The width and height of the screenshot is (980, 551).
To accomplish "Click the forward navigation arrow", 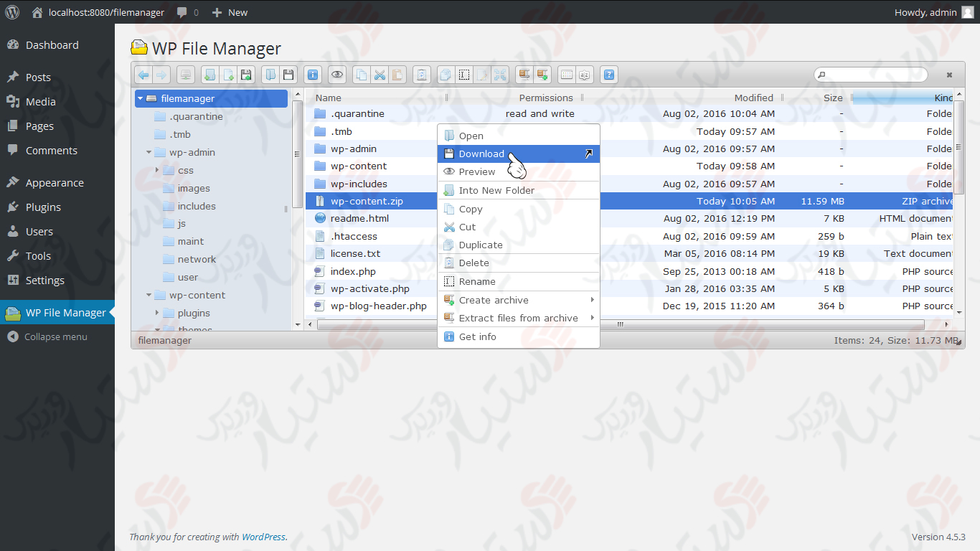I will point(161,75).
